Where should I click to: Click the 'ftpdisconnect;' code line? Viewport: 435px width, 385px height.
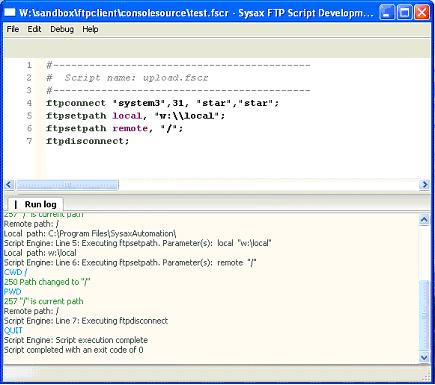[x=88, y=141]
